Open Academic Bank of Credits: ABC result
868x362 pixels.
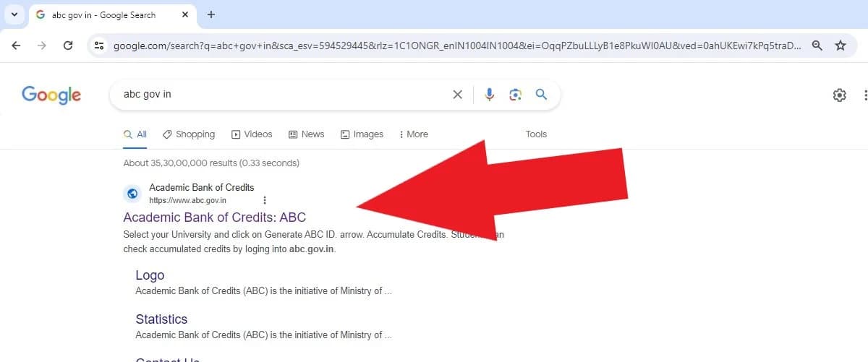point(215,217)
